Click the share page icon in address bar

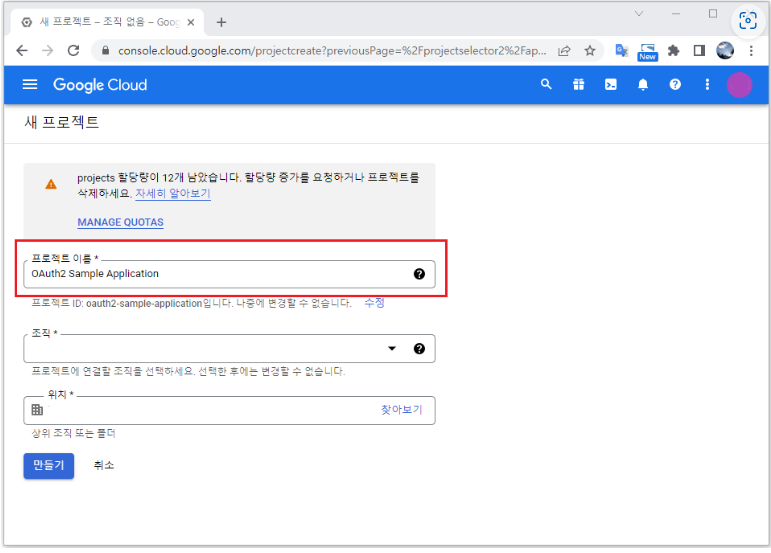pyautogui.click(x=564, y=51)
